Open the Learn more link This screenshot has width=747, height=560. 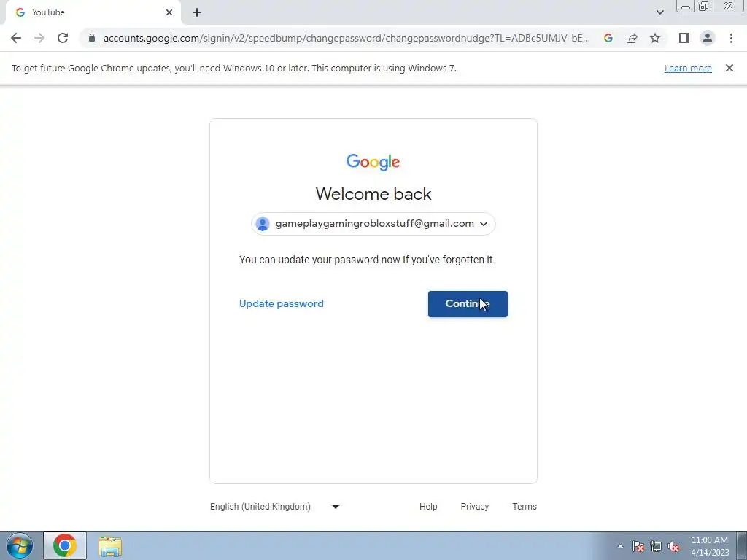pyautogui.click(x=688, y=68)
